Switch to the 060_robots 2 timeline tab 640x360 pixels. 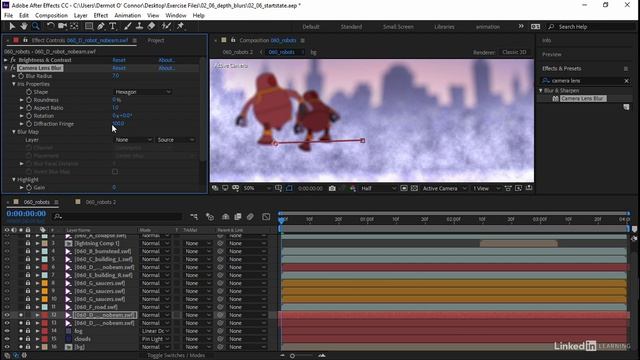coord(100,202)
